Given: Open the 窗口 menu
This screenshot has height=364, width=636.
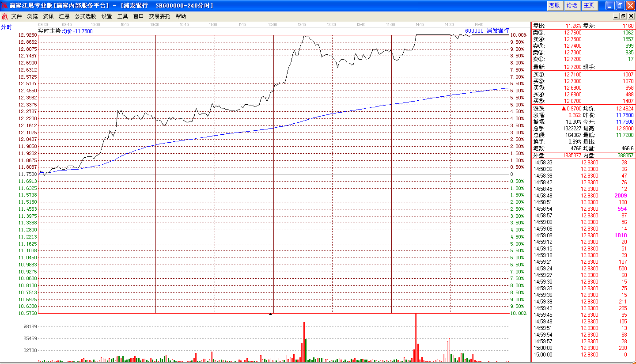Looking at the screenshot, I should (x=138, y=16).
